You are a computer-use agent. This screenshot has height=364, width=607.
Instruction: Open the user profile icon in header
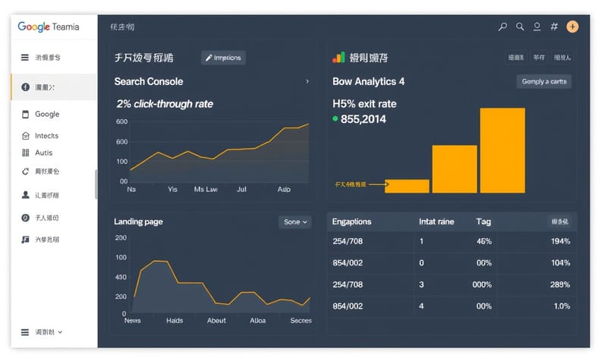536,27
